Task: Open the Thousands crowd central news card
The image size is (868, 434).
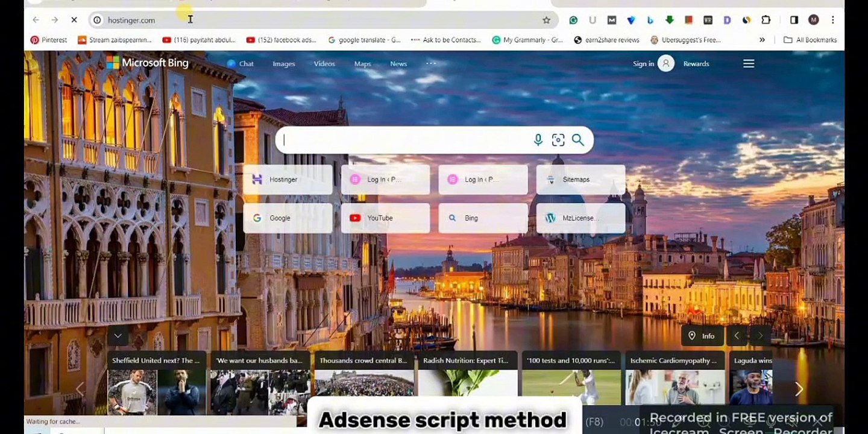Action: coord(363,383)
